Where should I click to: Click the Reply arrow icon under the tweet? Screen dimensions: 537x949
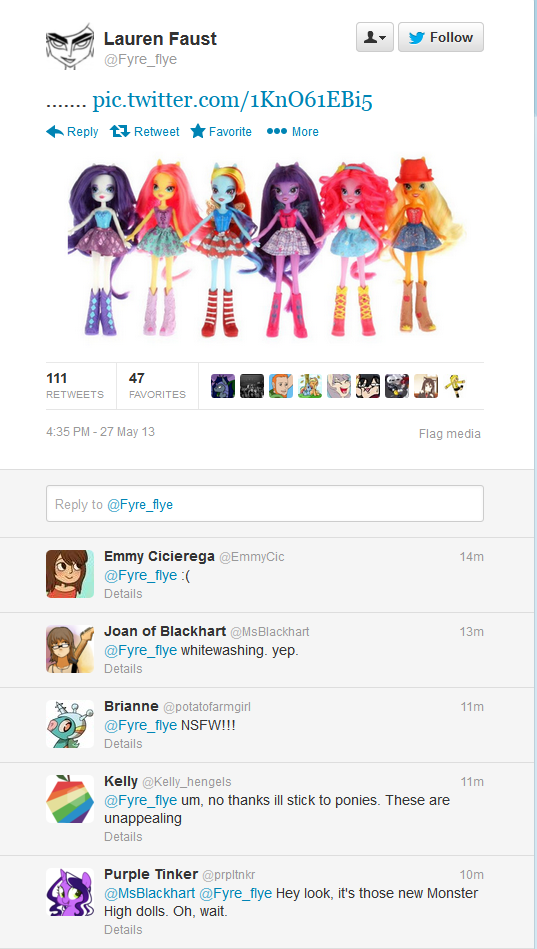click(55, 131)
